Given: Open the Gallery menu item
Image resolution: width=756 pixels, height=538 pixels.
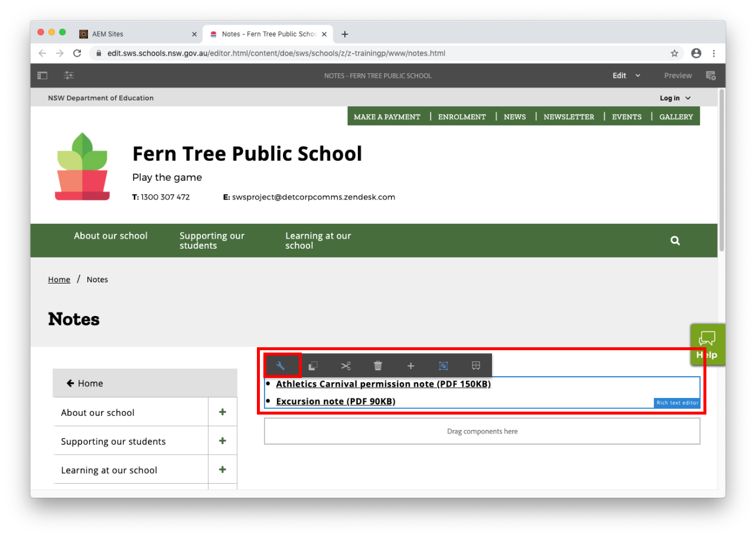Looking at the screenshot, I should point(676,117).
